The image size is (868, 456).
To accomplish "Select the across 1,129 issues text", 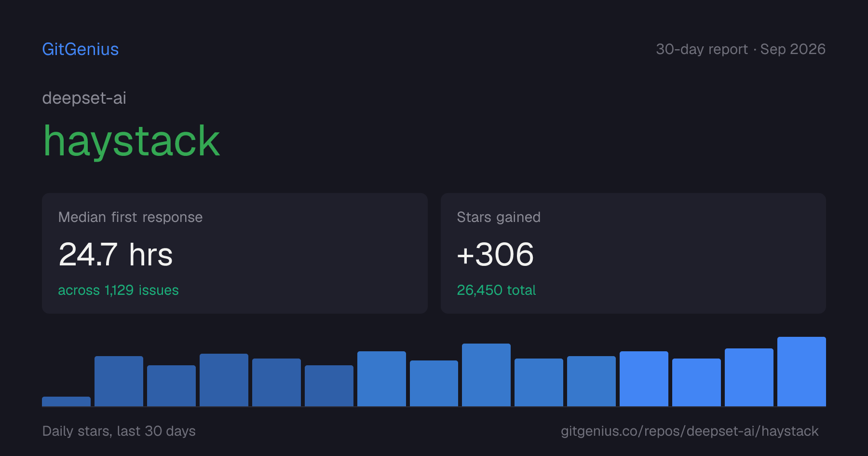I will pyautogui.click(x=118, y=290).
